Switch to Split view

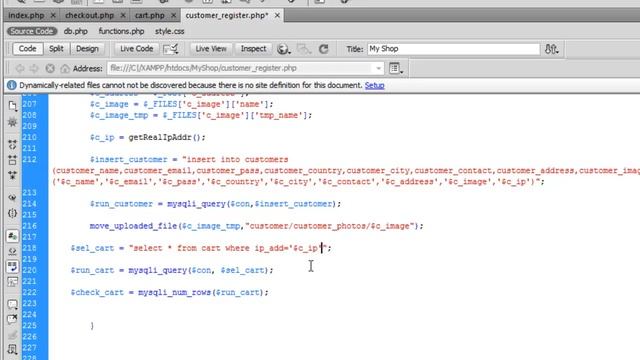coord(56,49)
